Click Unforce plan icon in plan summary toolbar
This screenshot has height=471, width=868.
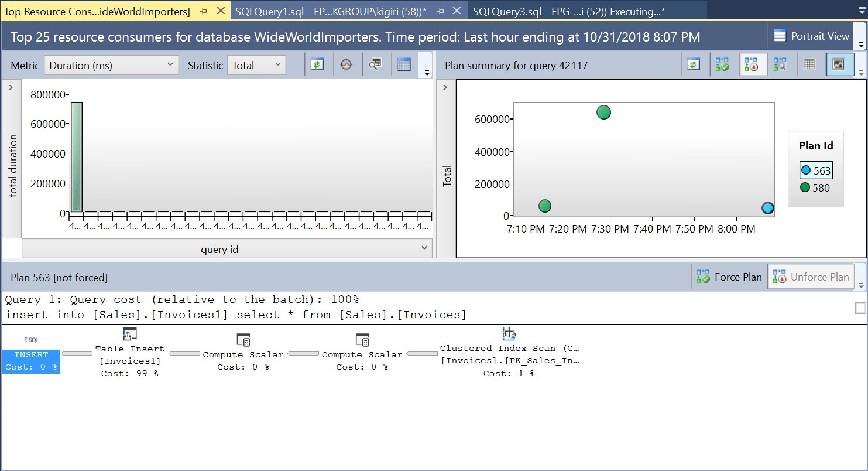tap(751, 65)
